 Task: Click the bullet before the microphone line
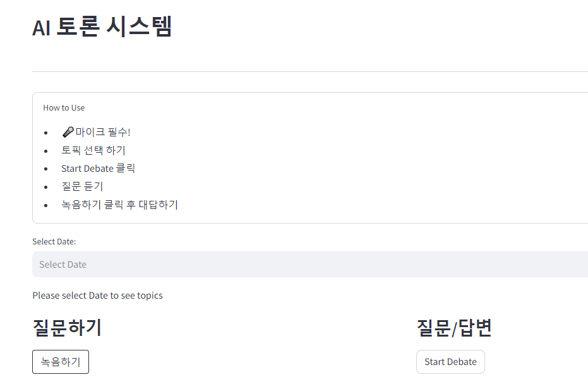tap(45, 133)
